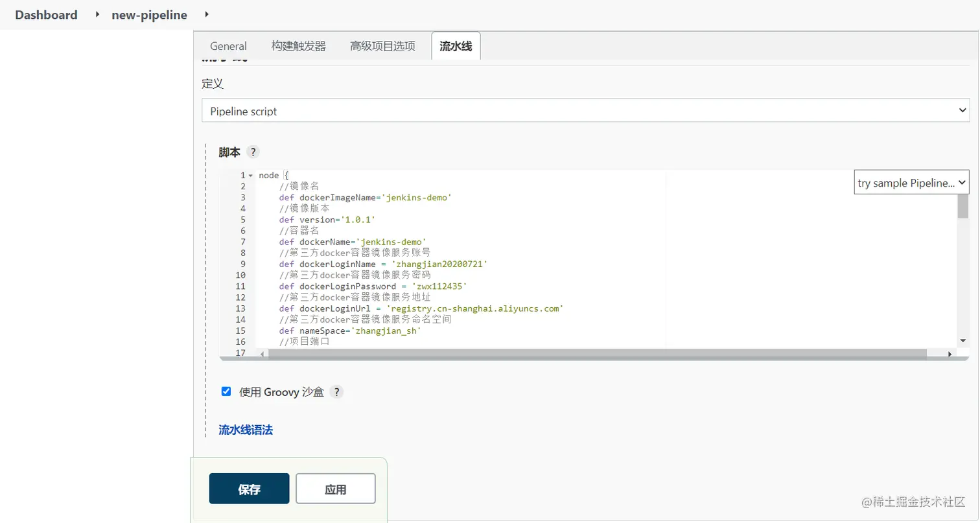Click the 定义 label
The width and height of the screenshot is (980, 523).
pyautogui.click(x=213, y=84)
